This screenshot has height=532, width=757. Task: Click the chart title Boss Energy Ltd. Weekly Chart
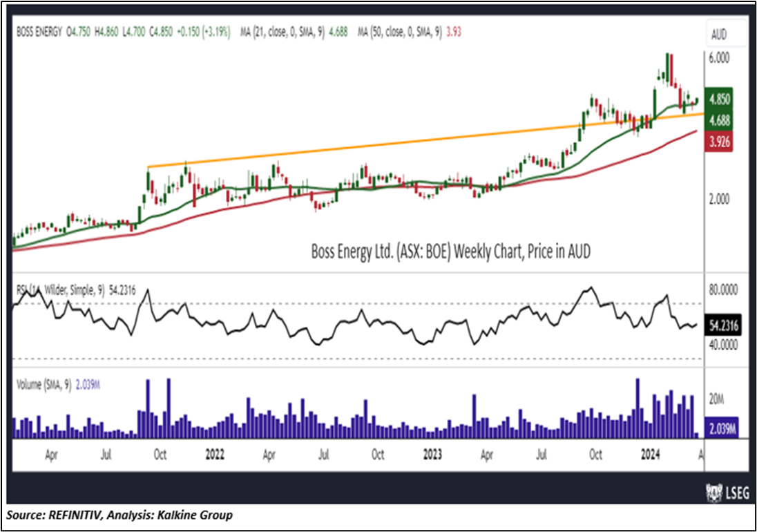451,251
